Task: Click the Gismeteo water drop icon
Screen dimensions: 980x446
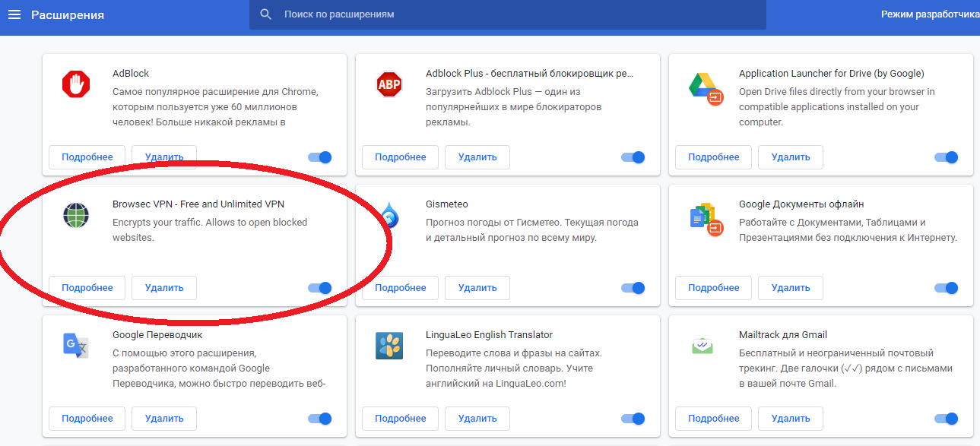Action: (389, 216)
